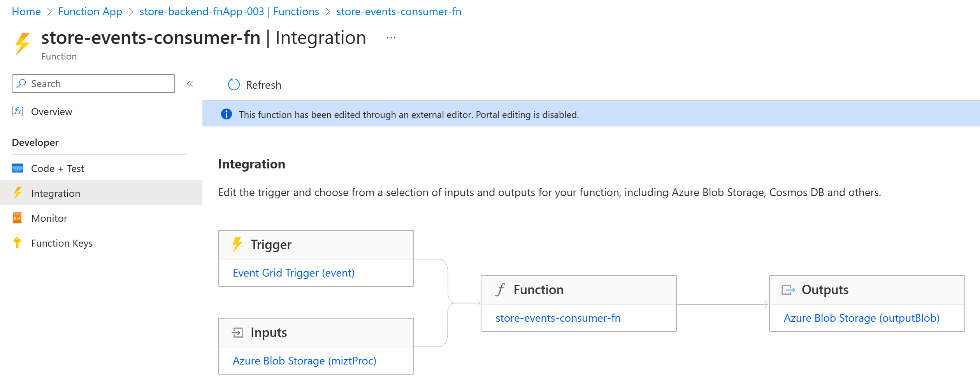The image size is (980, 389).
Task: Open the Monitor section
Action: (49, 218)
